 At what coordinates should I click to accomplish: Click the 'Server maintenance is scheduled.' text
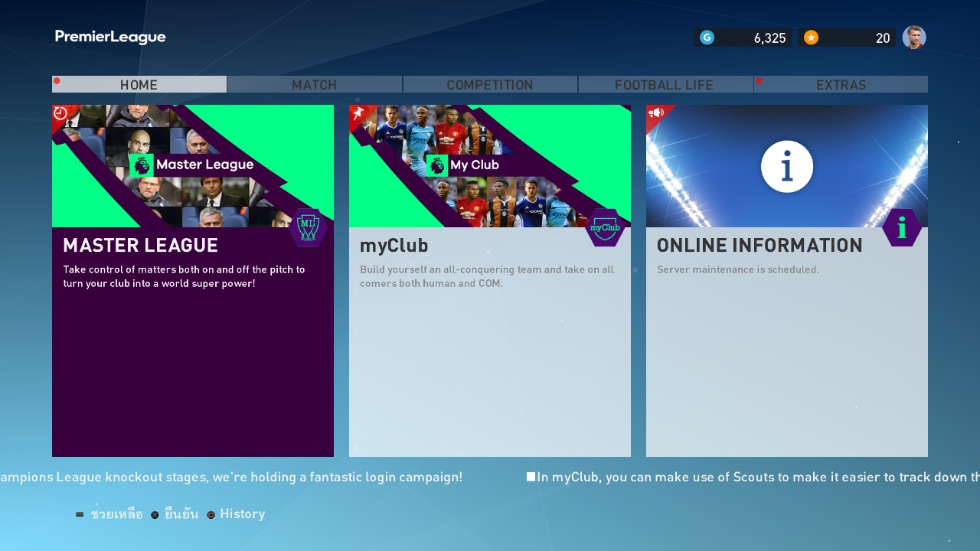pos(738,269)
